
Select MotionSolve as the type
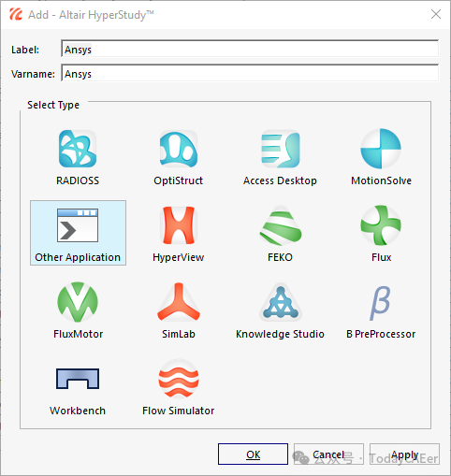coord(381,149)
